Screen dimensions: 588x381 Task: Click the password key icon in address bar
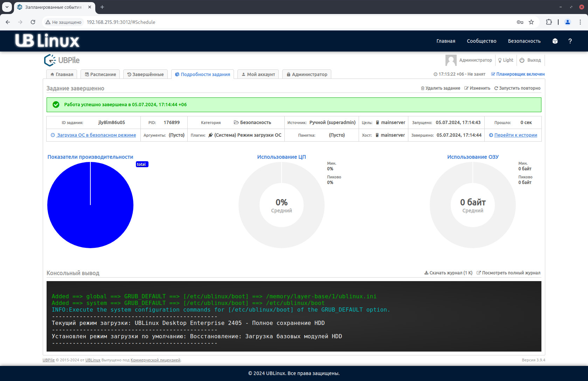(520, 22)
